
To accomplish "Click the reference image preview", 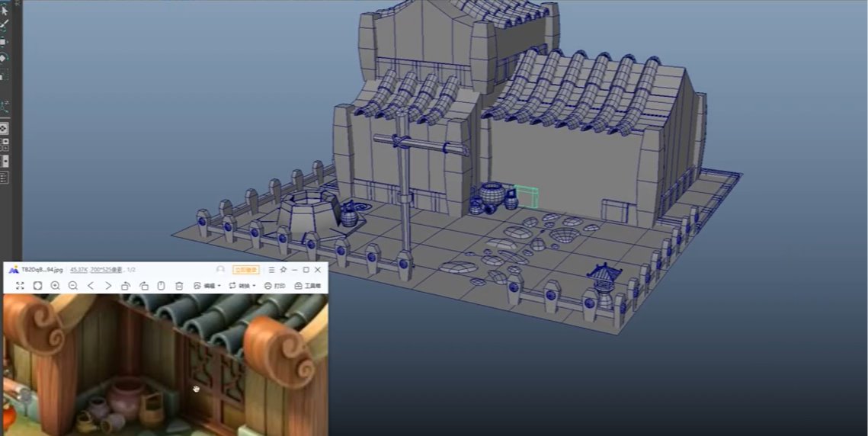I will click(165, 366).
